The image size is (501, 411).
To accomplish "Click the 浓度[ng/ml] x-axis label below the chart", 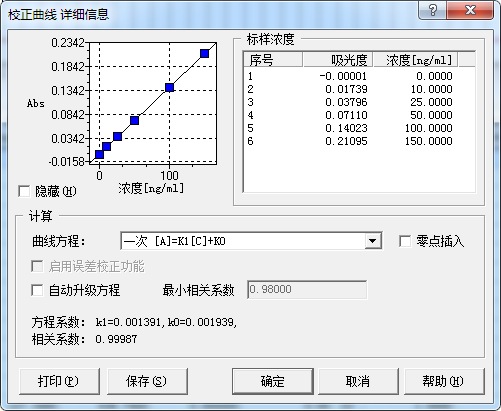I will [151, 188].
